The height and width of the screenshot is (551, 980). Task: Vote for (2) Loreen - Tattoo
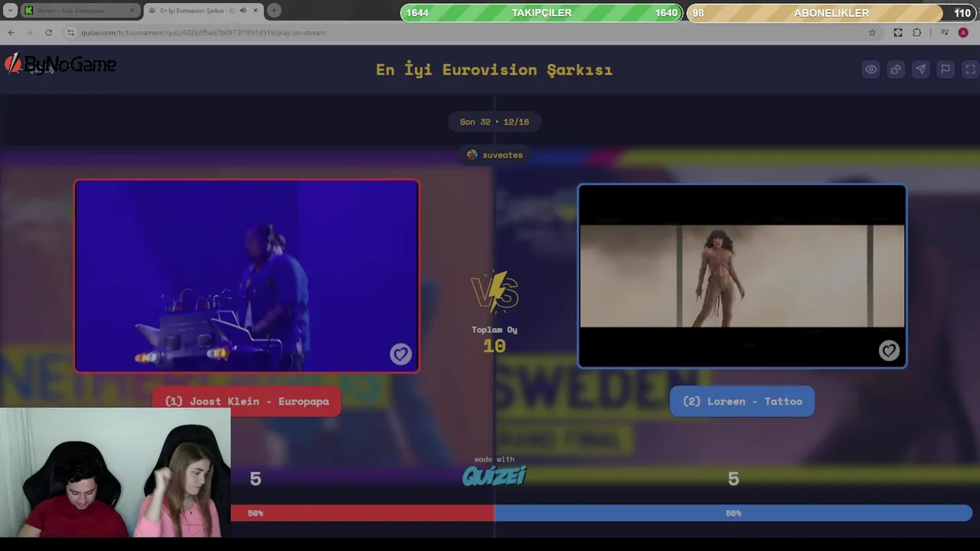(x=742, y=401)
